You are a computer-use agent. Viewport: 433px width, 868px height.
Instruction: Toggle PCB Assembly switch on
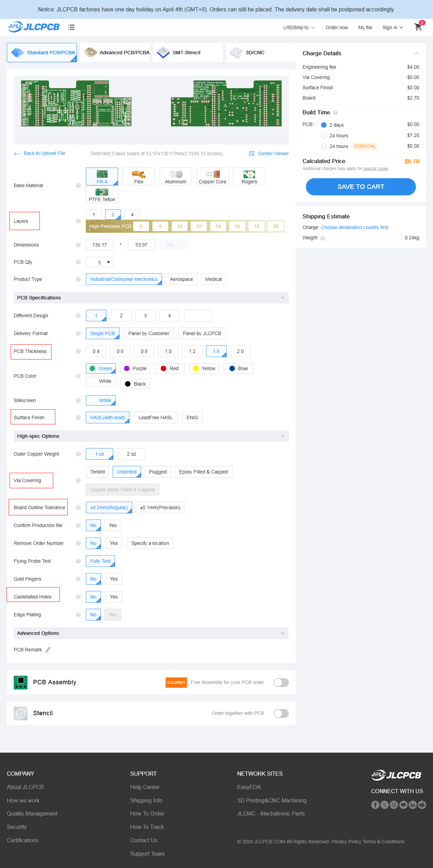point(281,682)
